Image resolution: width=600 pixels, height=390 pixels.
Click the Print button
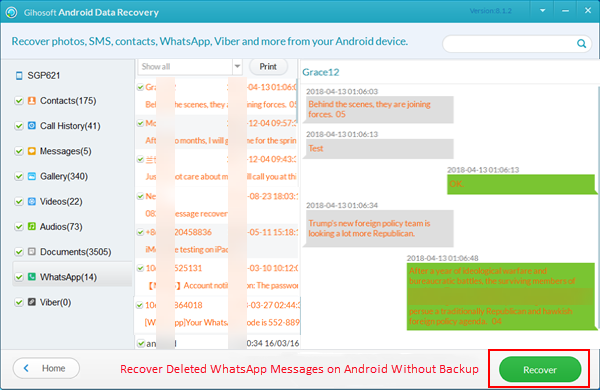tap(268, 67)
